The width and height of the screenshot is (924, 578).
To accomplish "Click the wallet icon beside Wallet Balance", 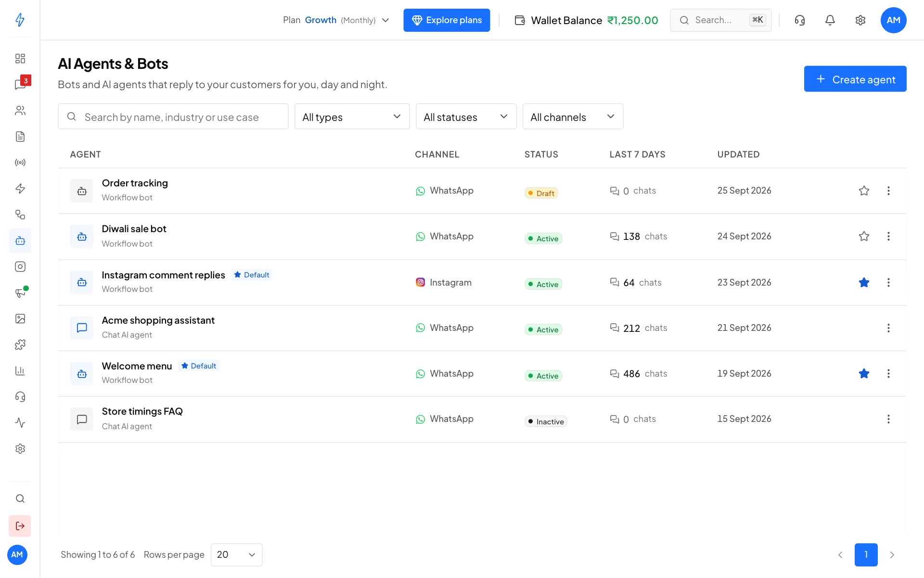I will coord(520,20).
